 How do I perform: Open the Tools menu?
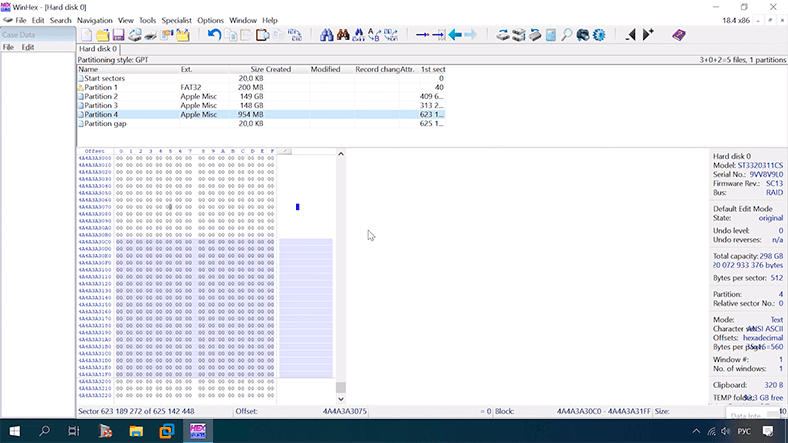pos(147,21)
